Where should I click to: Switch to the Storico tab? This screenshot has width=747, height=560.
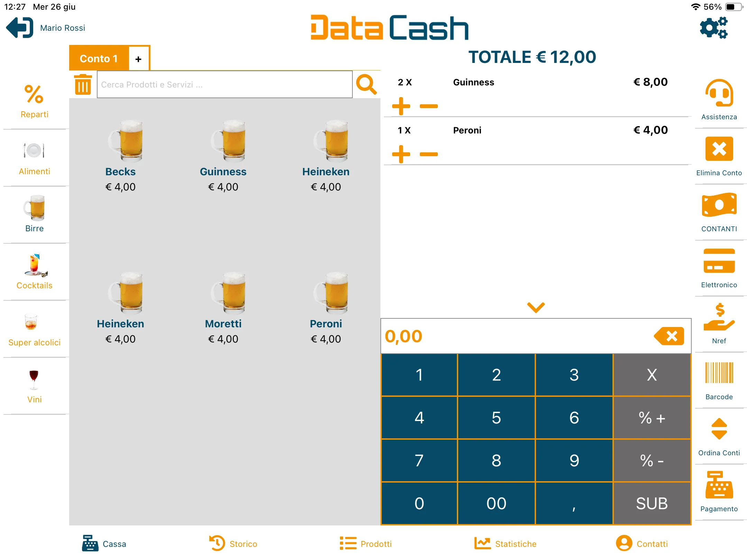232,543
